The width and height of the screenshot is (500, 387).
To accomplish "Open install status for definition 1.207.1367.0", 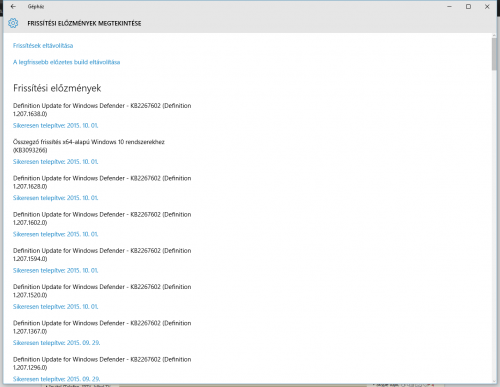I will click(x=56, y=343).
